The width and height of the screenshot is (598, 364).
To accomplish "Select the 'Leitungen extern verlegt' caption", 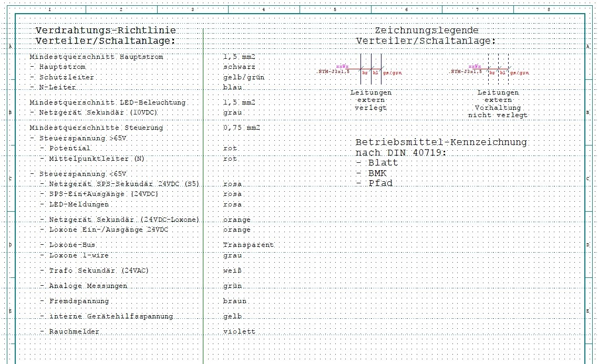I will 370,100.
